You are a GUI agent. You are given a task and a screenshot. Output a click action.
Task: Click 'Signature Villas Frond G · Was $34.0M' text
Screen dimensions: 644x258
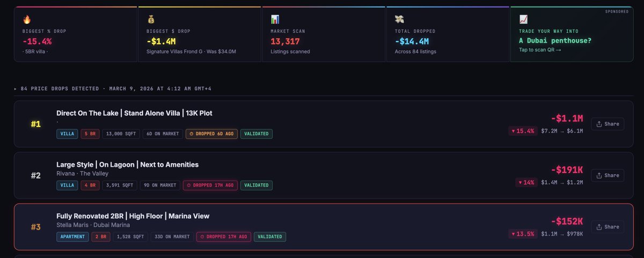click(191, 52)
